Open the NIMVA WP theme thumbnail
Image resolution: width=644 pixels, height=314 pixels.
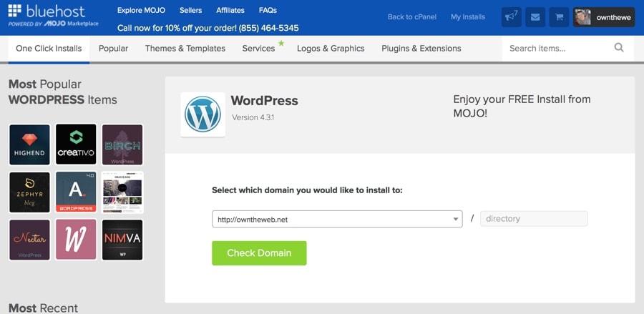122,240
